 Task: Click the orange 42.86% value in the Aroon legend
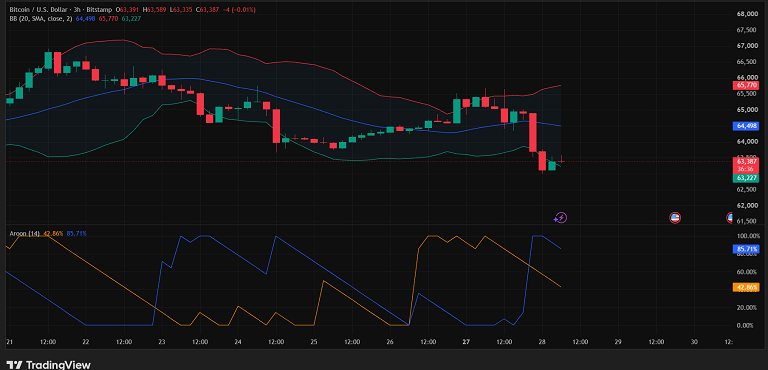click(53, 233)
